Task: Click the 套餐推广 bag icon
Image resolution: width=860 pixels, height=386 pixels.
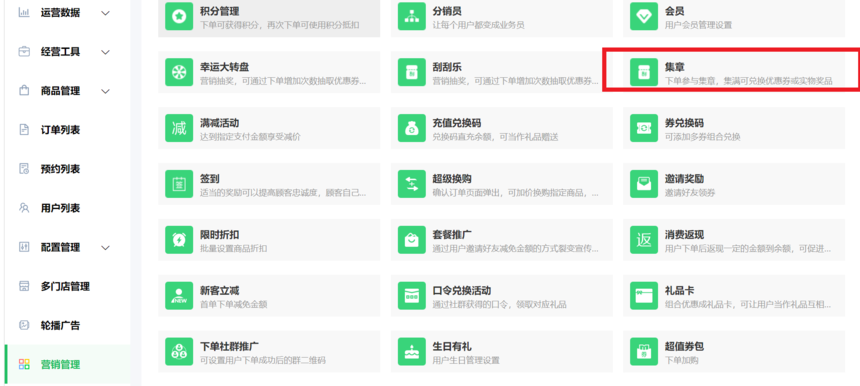Action: click(x=411, y=240)
